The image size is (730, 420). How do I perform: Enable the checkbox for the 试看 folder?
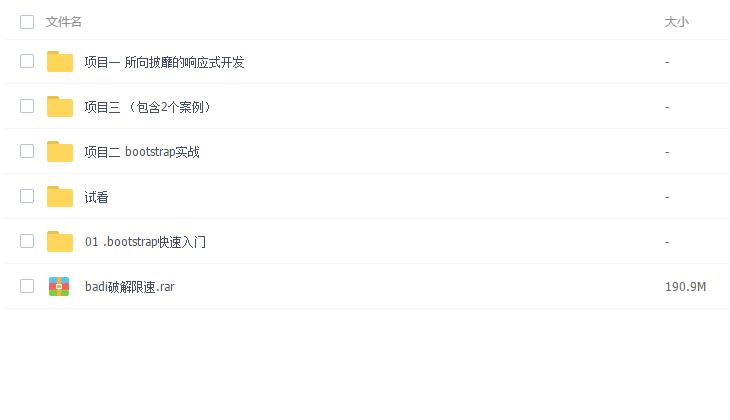[x=27, y=197]
